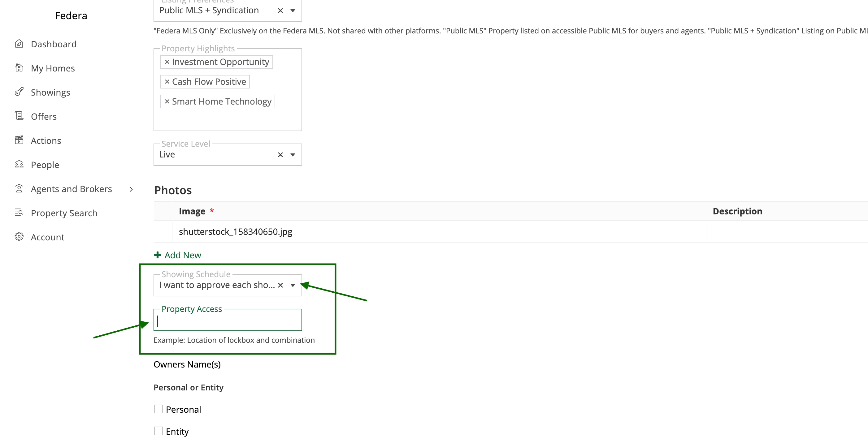Check the Entity checkbox
This screenshot has width=868, height=443.
(x=158, y=431)
